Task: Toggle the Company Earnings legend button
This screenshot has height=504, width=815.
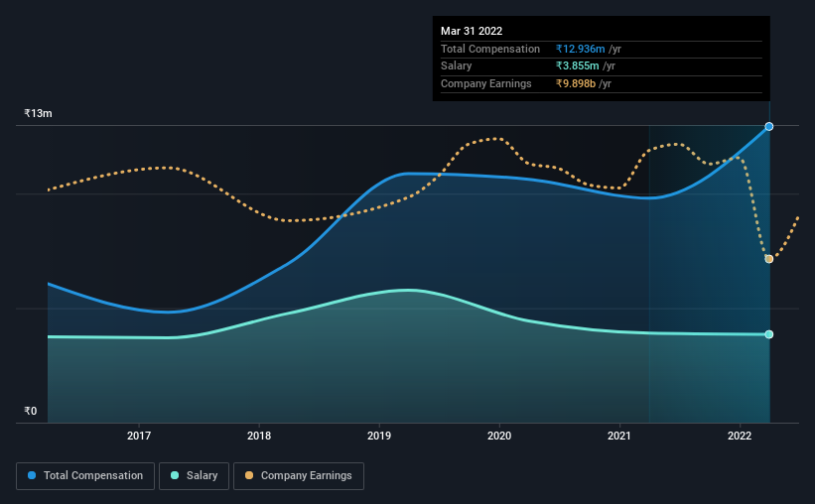Action: 299,476
